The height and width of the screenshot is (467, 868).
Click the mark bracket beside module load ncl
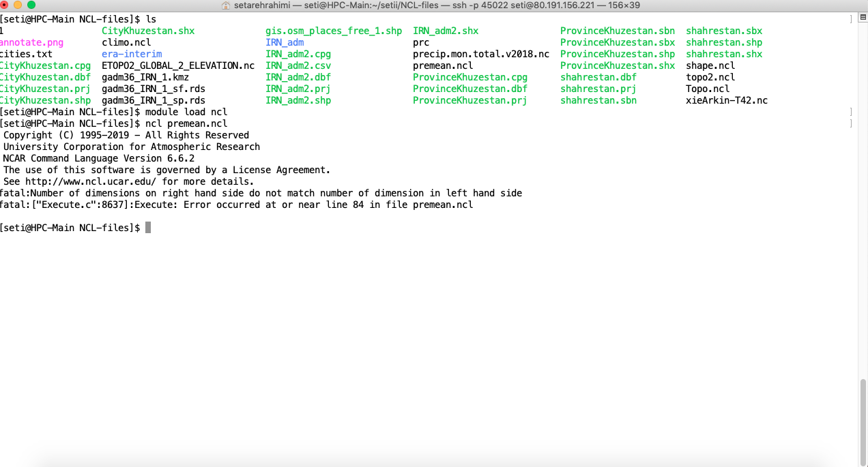pyautogui.click(x=850, y=112)
